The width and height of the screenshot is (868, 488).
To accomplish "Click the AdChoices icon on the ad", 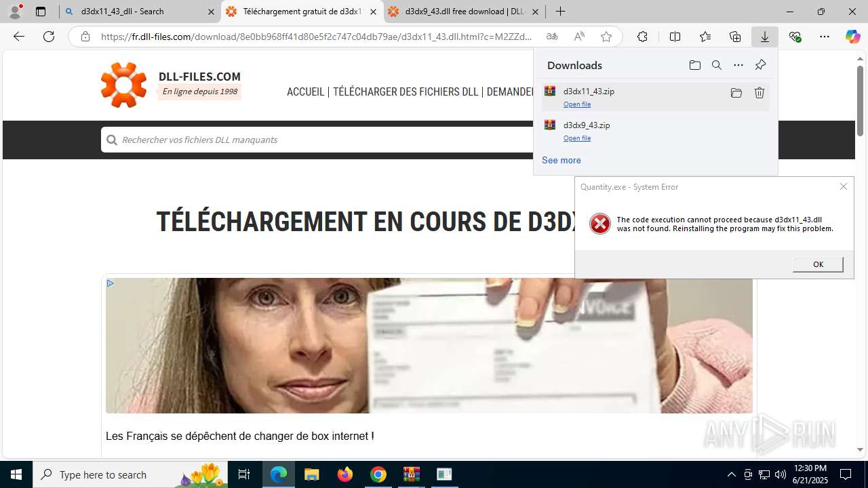I will [x=110, y=283].
